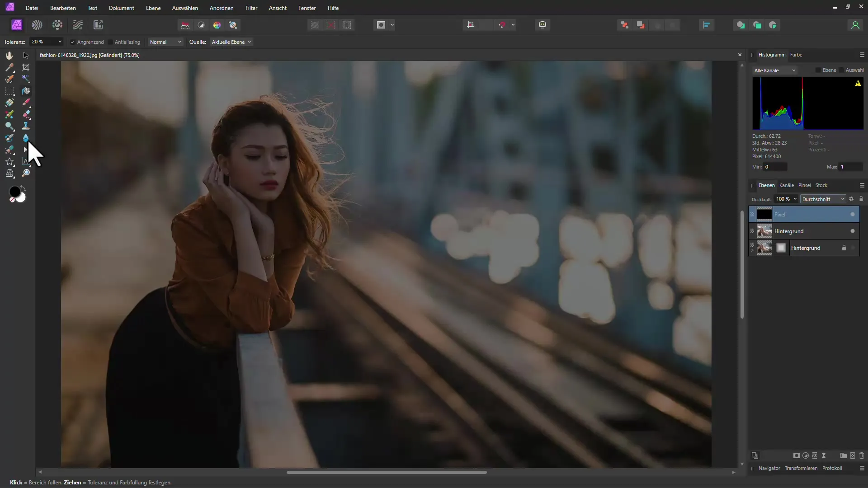Toggle the histogram Ebene checkbox
The height and width of the screenshot is (488, 868).
tap(818, 70)
